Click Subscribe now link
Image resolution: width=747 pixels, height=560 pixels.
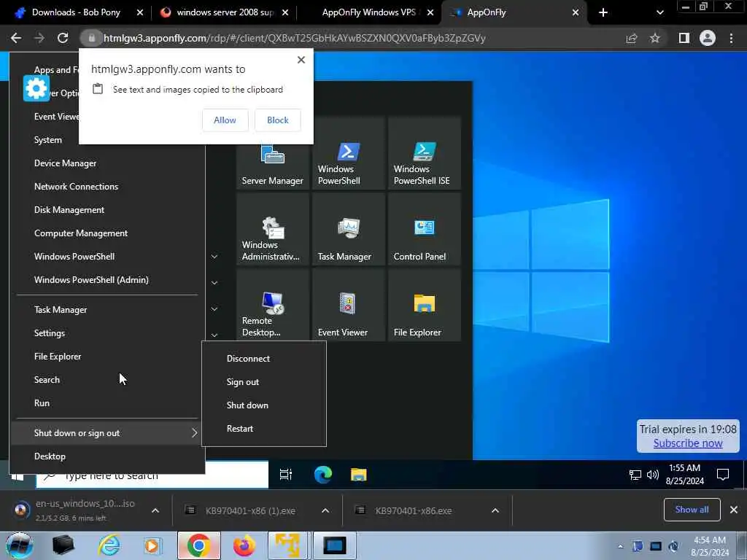pyautogui.click(x=688, y=443)
